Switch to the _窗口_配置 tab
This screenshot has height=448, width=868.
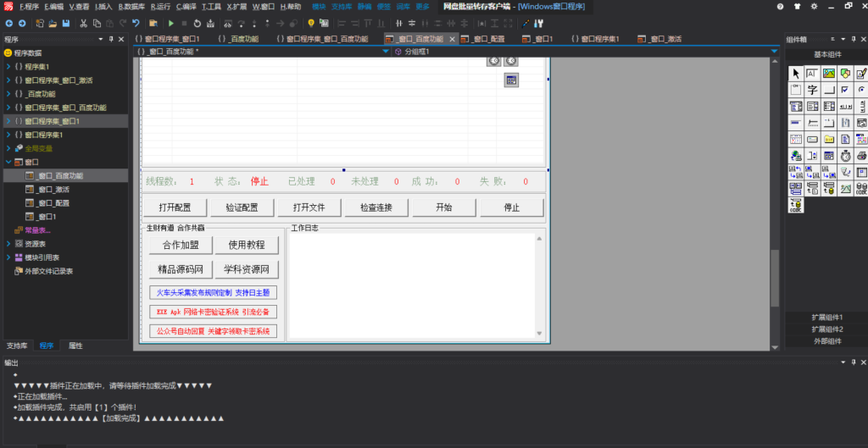coord(487,39)
